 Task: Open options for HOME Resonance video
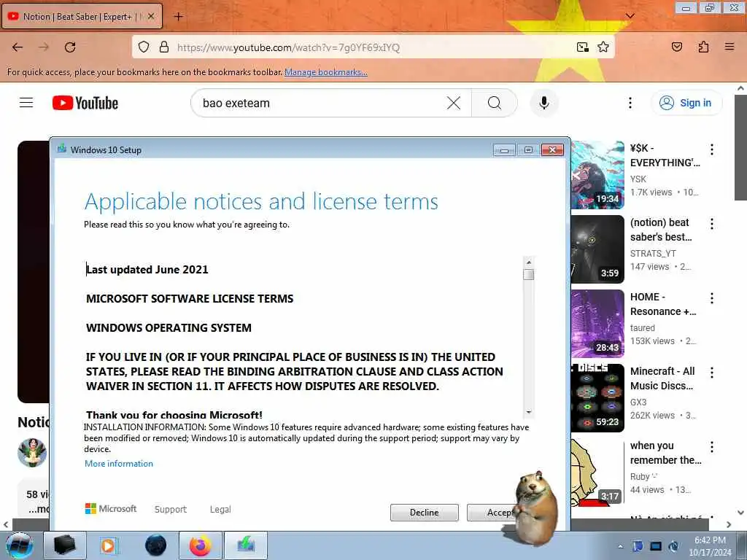[712, 298]
